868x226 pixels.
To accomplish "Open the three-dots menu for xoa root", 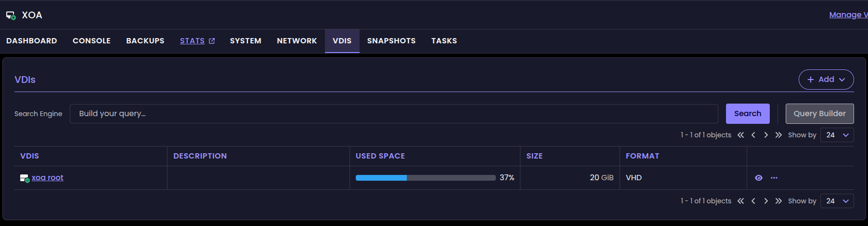I will click(774, 178).
